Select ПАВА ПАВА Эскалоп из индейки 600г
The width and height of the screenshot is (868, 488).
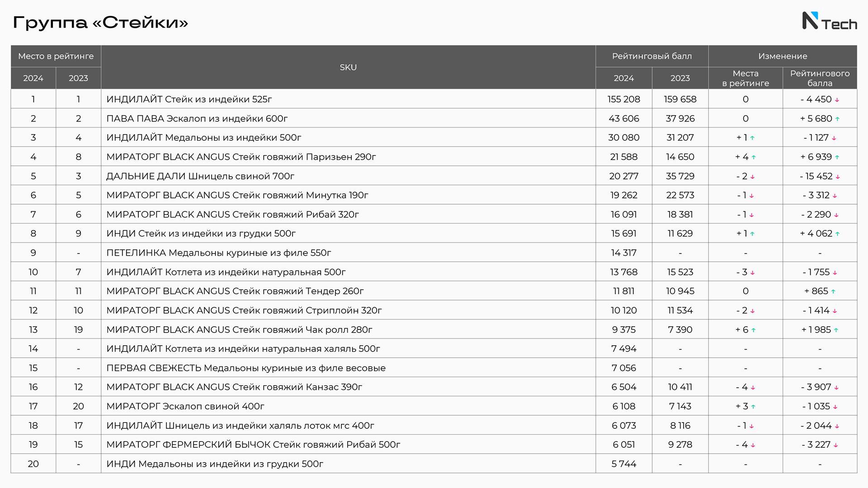197,118
